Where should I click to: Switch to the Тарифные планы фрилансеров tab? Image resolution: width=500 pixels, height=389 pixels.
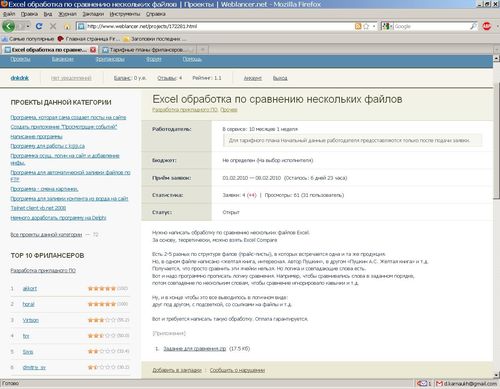(x=148, y=50)
